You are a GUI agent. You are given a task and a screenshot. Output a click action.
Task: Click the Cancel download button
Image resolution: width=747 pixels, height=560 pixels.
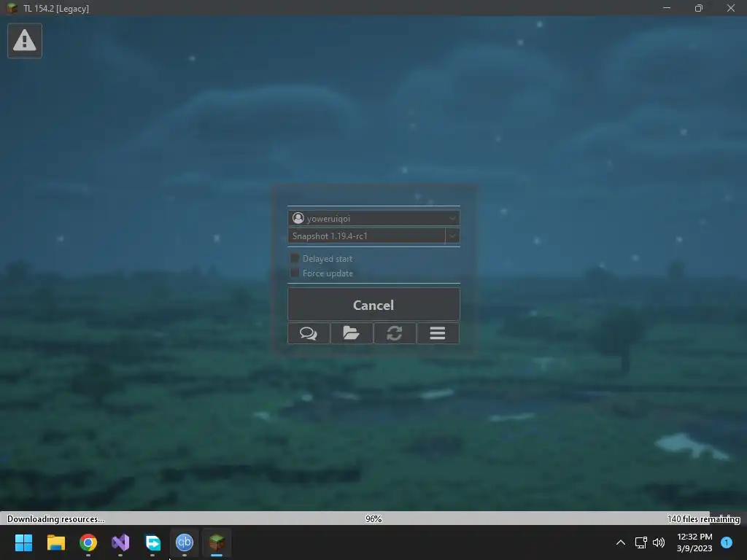(373, 305)
